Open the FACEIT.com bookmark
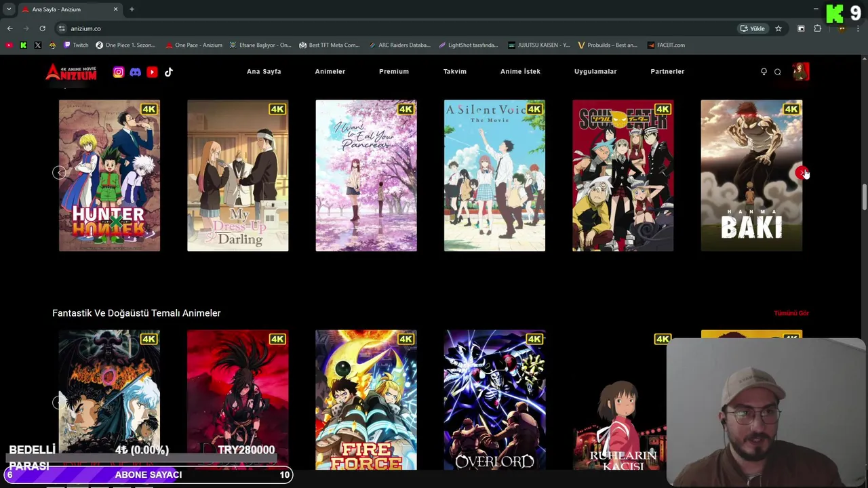 (x=666, y=45)
